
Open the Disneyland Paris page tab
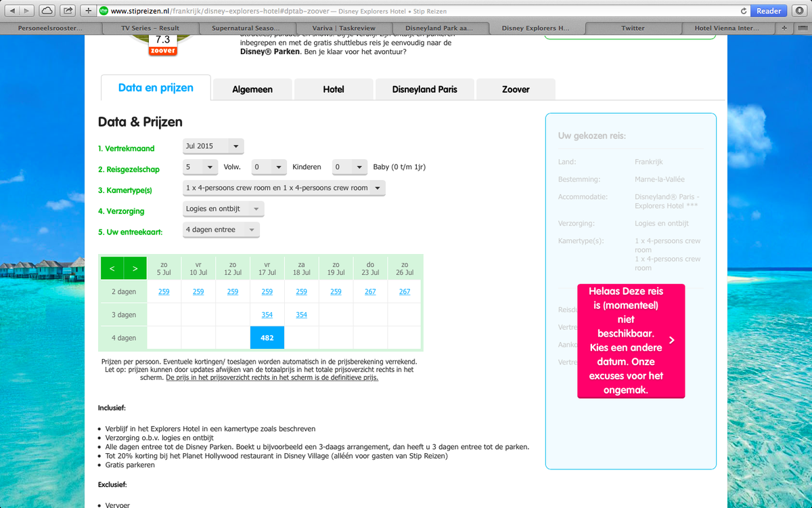point(424,89)
